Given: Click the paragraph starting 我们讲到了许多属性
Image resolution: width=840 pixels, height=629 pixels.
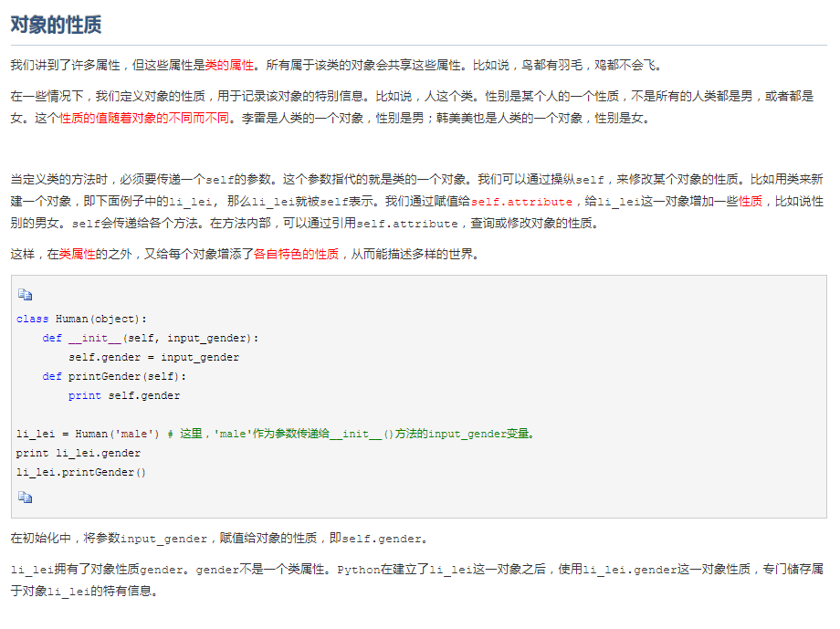Looking at the screenshot, I should 337,66.
